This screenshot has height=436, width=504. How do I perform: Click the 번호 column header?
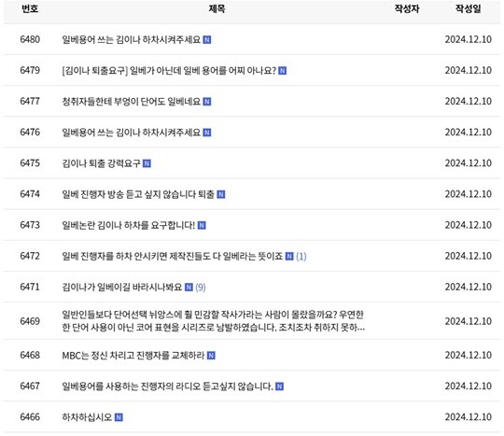[x=30, y=8]
